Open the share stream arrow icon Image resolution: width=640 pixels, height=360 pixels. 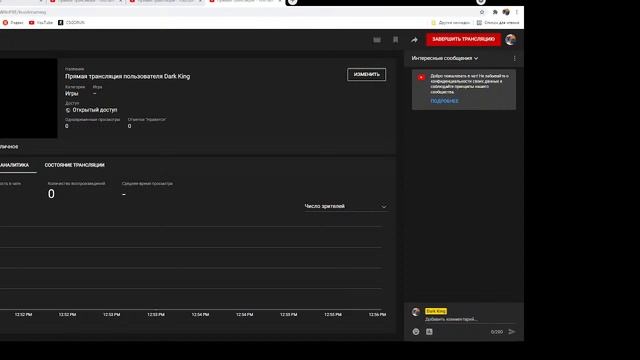414,40
